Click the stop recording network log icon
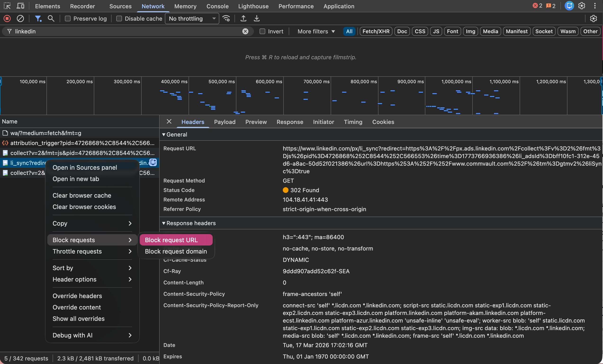The image size is (603, 364). [x=7, y=19]
